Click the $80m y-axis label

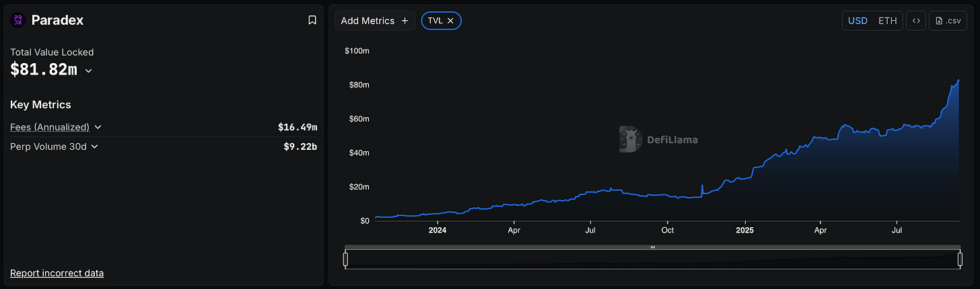(359, 85)
